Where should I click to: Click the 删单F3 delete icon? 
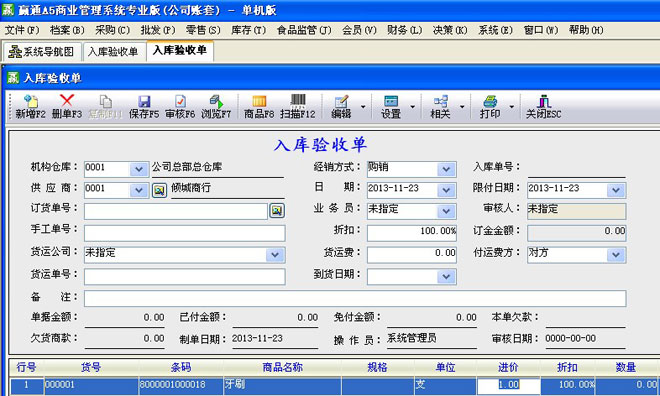[x=67, y=106]
